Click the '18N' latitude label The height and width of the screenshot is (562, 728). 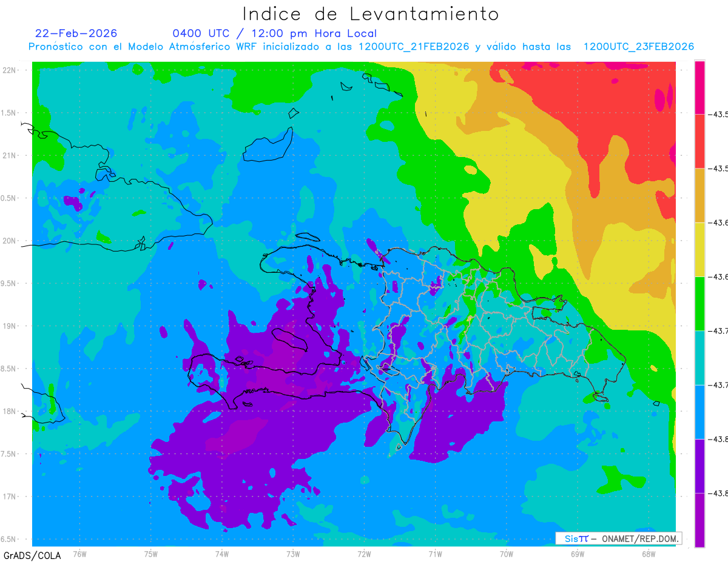(x=10, y=411)
